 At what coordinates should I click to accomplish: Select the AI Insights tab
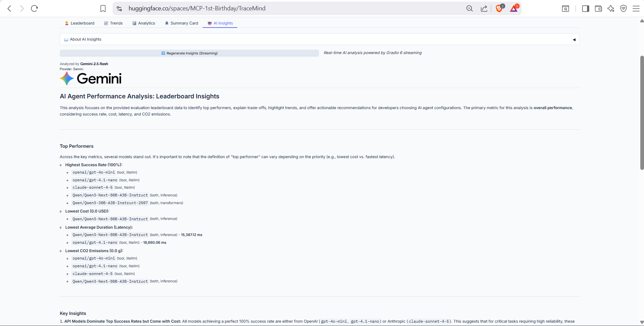click(220, 23)
